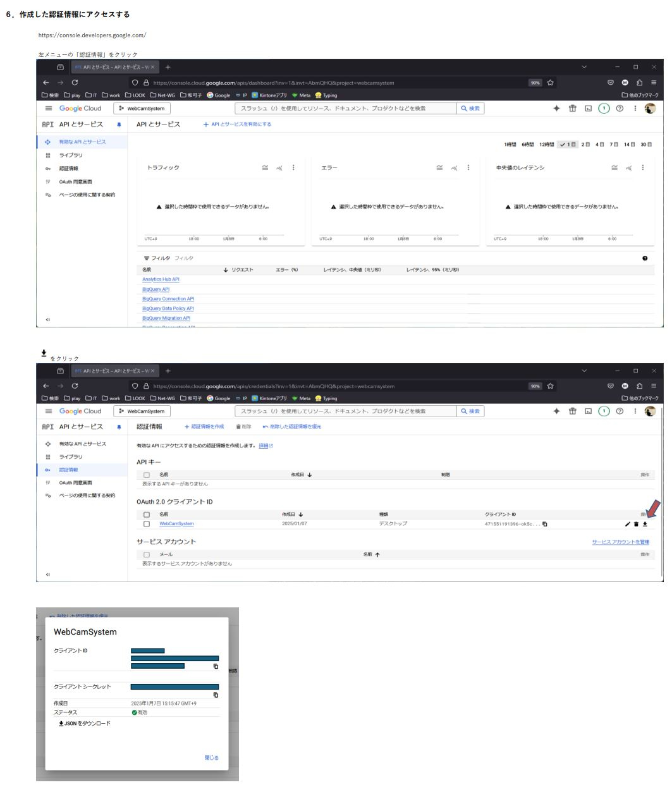
Task: Click the help icon beside the filter row
Action: click(x=644, y=258)
